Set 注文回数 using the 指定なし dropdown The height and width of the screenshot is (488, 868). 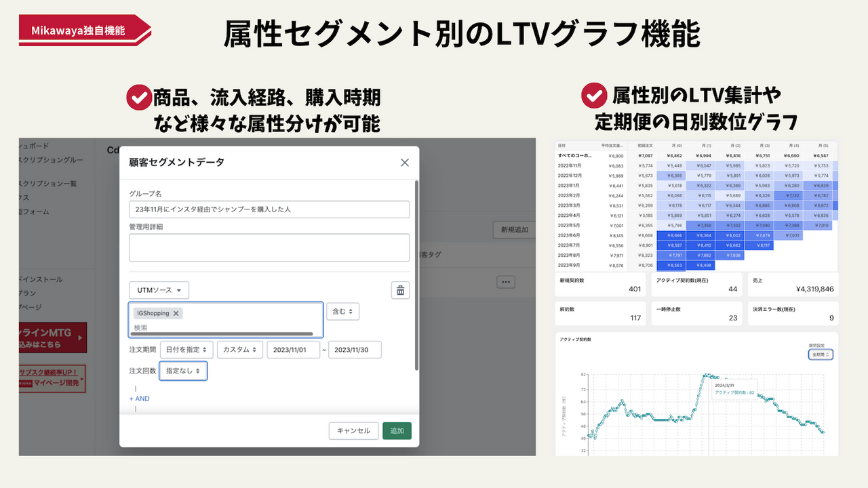[x=183, y=371]
